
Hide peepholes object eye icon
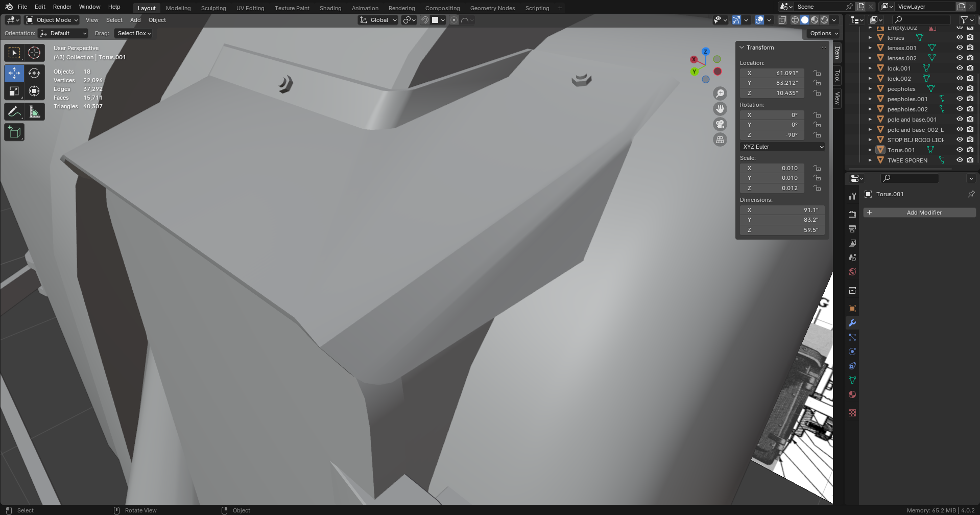[960, 88]
